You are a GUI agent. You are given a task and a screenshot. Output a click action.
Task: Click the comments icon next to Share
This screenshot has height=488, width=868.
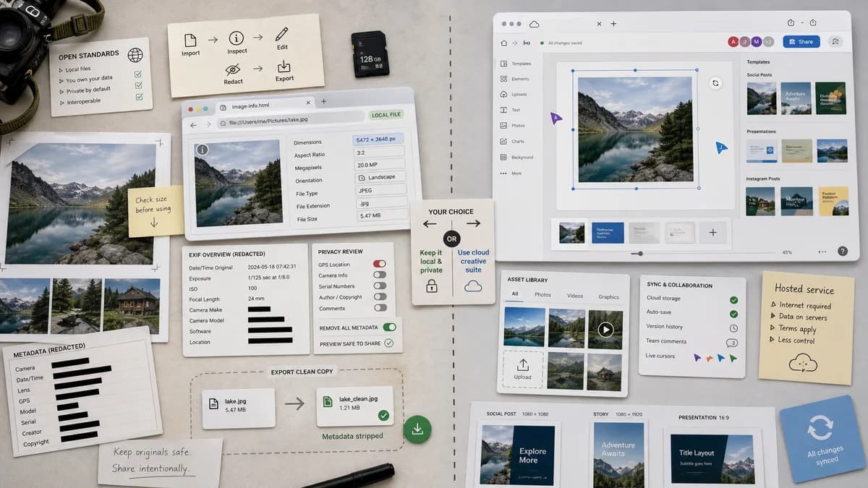click(835, 42)
